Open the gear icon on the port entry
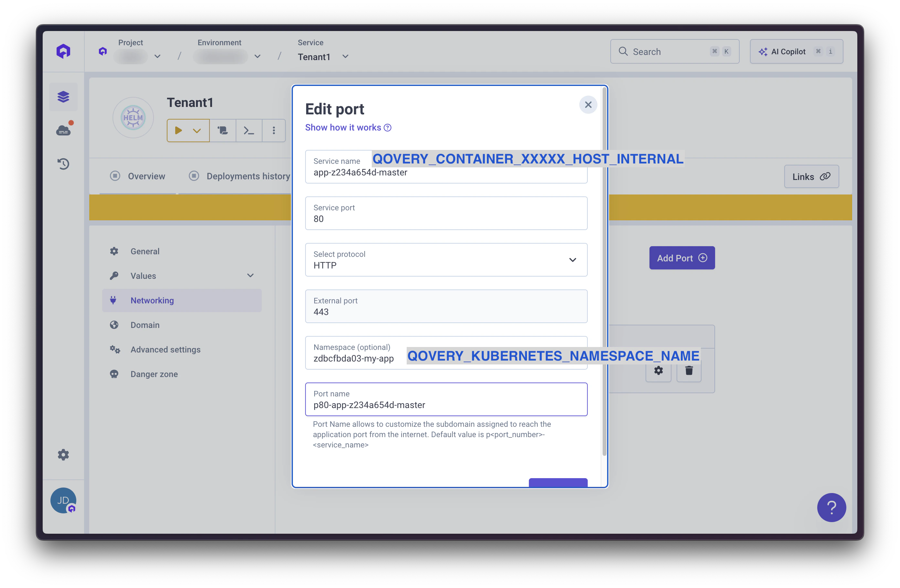 (659, 371)
